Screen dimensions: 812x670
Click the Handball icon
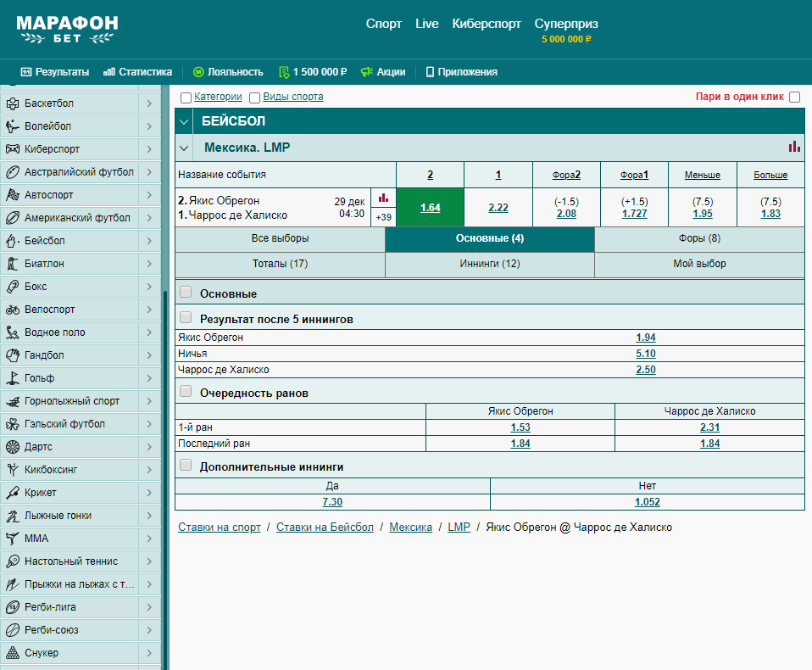(x=13, y=355)
